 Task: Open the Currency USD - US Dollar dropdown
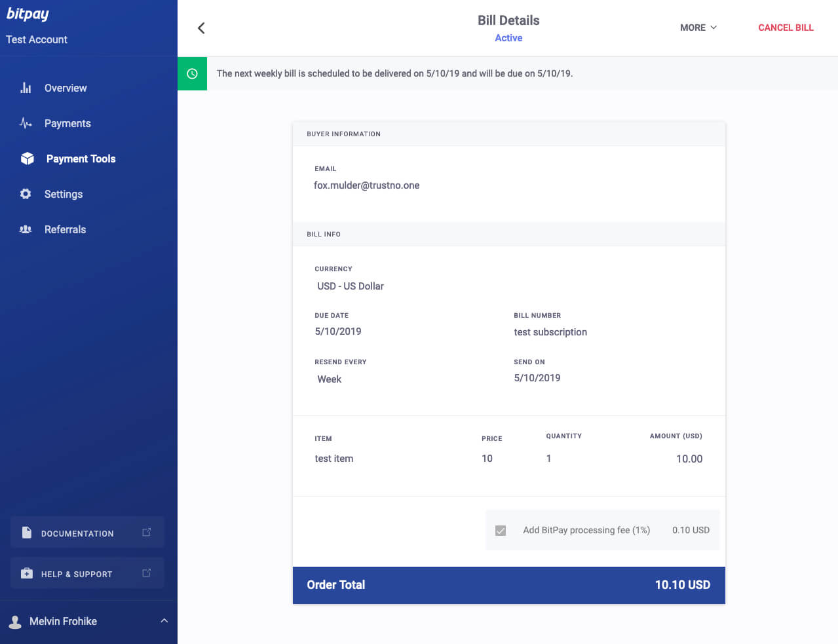350,286
